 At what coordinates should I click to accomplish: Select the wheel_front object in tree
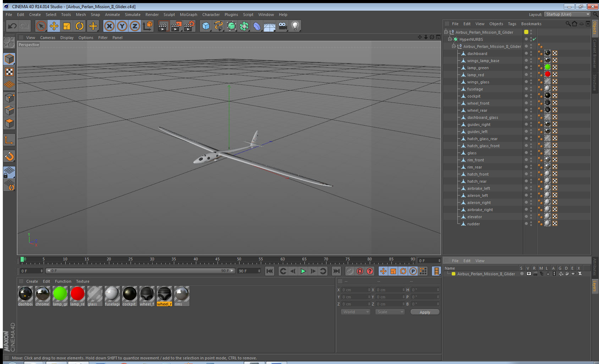click(x=478, y=103)
